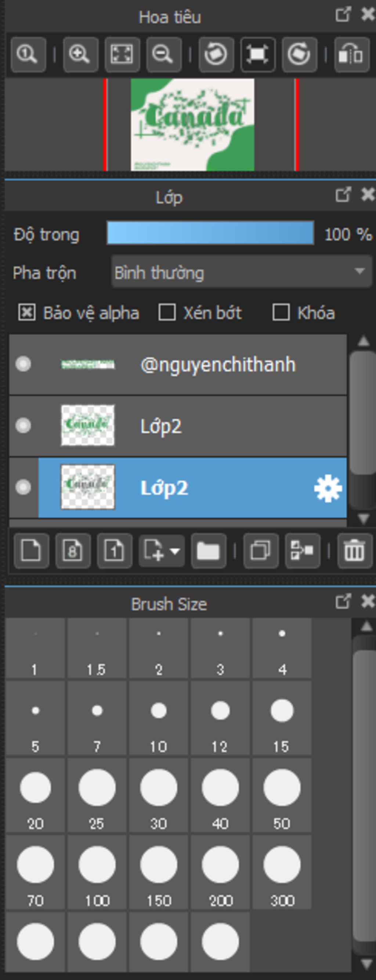
Task: Open the add special layer dropdown arrow
Action: pos(175,551)
